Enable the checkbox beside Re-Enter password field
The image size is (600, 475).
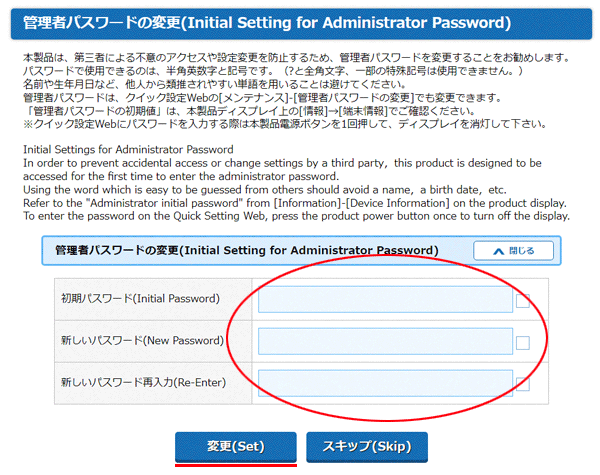523,383
